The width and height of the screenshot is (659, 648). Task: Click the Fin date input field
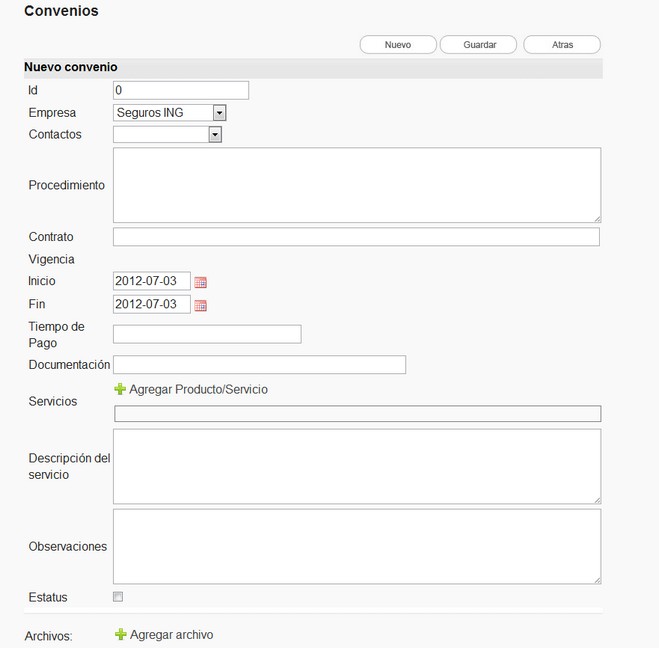pyautogui.click(x=151, y=304)
